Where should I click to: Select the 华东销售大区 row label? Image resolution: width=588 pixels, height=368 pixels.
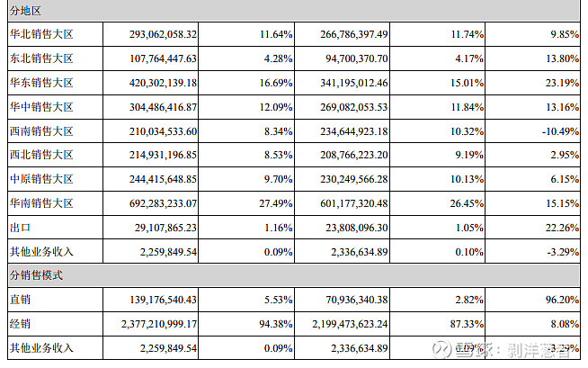(40, 83)
